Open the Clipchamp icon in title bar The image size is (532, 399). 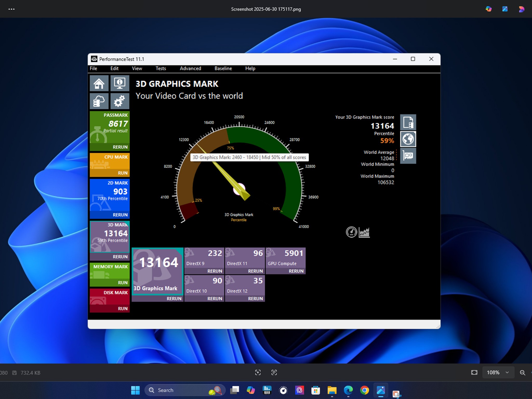[x=521, y=9]
